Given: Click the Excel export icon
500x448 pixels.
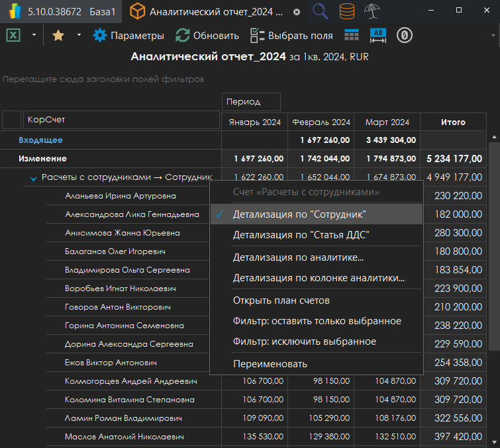Looking at the screenshot, I should click(13, 36).
